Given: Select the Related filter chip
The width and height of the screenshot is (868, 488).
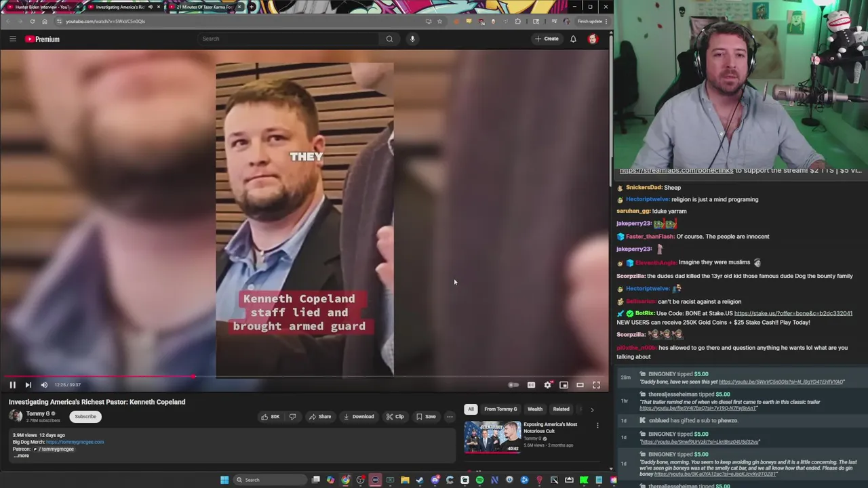Looking at the screenshot, I should 561,409.
